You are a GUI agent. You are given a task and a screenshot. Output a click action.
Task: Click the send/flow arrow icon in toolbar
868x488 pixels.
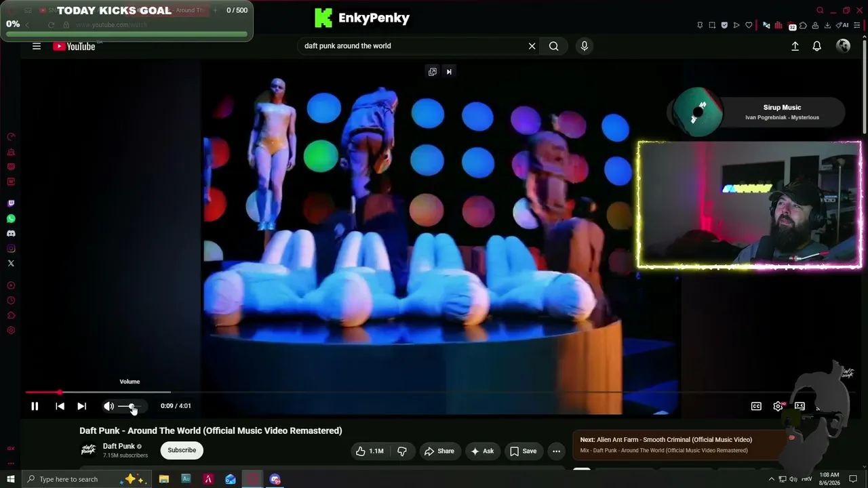point(736,25)
